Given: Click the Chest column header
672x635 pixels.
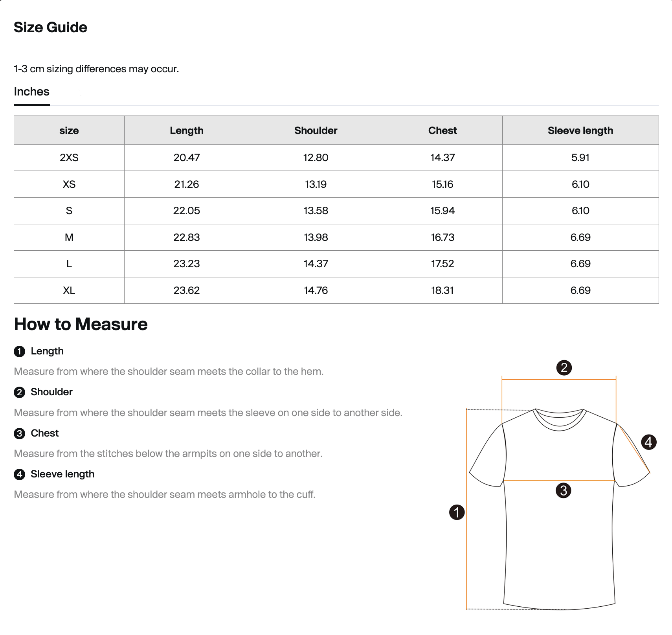Looking at the screenshot, I should [x=442, y=130].
